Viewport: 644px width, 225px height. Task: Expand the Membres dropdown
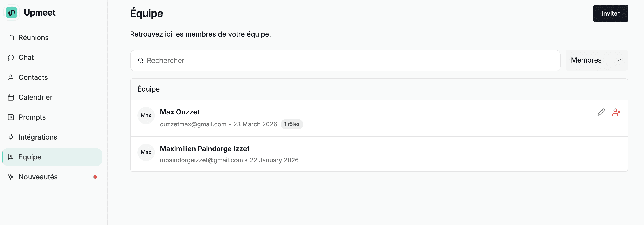click(596, 60)
